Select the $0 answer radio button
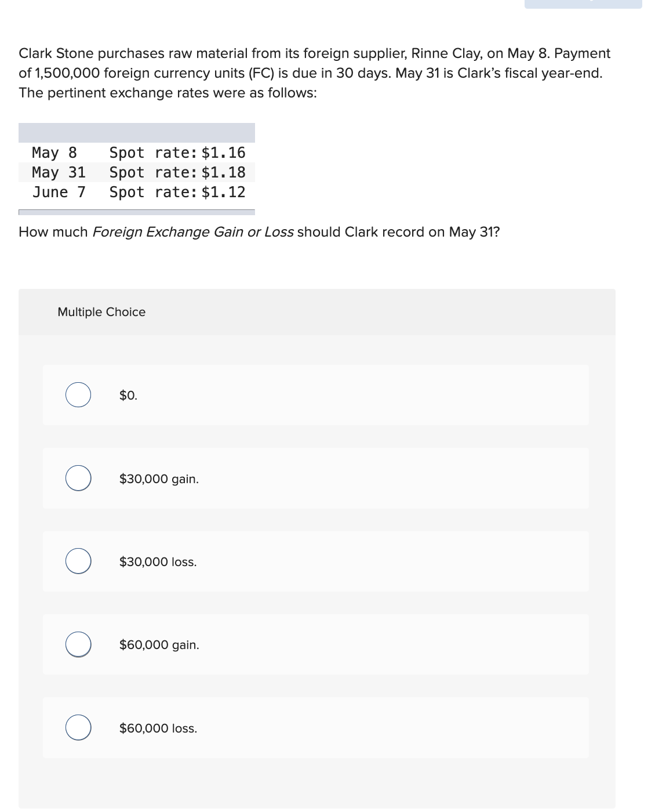This screenshot has width=655, height=812. click(79, 395)
